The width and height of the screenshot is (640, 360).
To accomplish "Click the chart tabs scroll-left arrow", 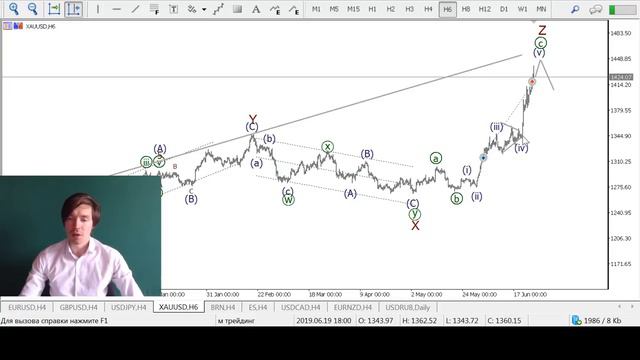I will [x=619, y=307].
